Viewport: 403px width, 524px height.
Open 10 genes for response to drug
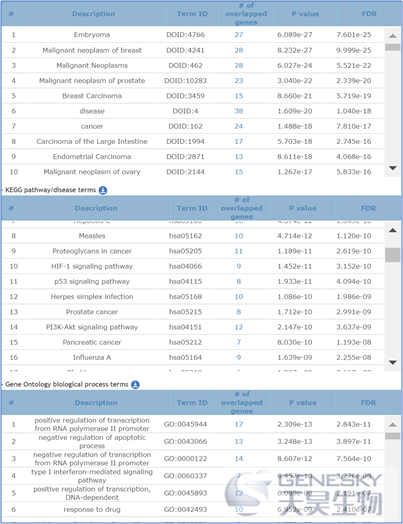pos(239,510)
